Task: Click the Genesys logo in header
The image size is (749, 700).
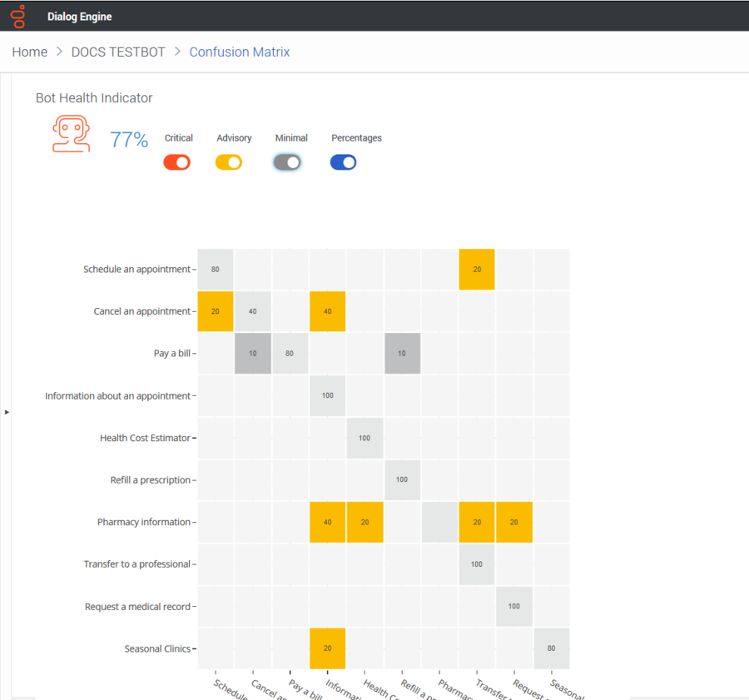Action: [x=18, y=17]
